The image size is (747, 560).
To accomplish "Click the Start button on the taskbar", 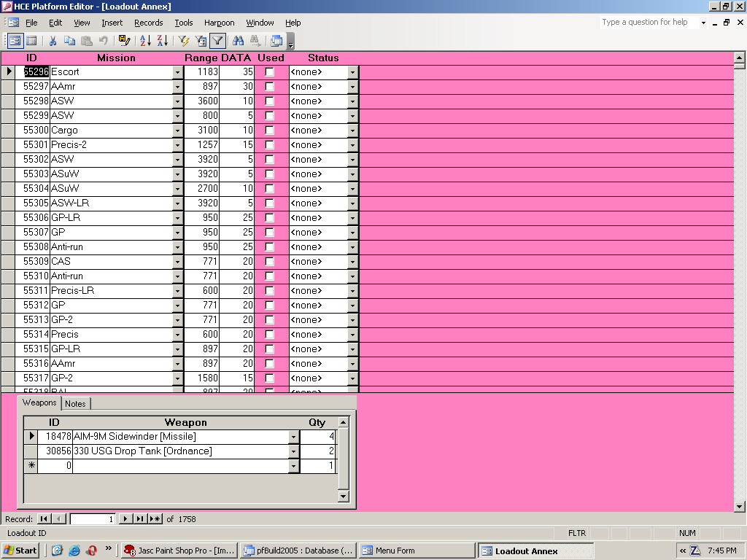I will click(x=20, y=551).
